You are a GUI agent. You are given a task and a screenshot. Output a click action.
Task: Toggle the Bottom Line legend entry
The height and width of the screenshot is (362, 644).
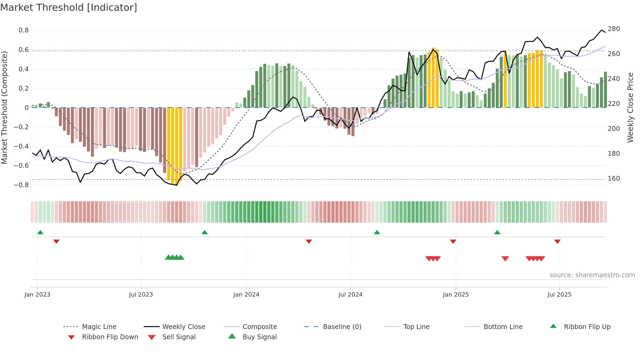point(494,327)
